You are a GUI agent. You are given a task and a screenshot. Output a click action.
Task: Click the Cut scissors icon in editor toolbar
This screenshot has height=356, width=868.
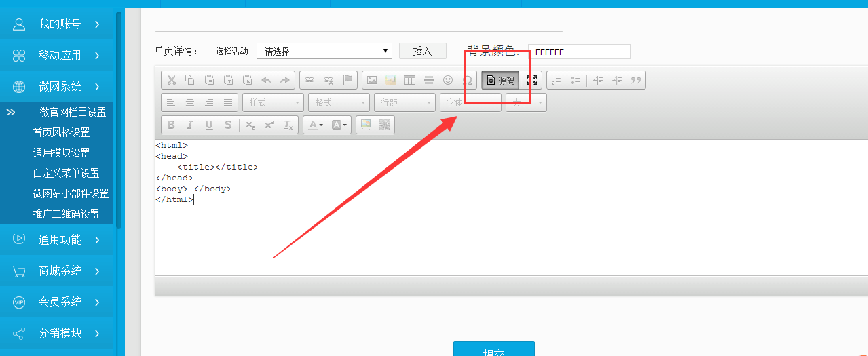(x=172, y=80)
